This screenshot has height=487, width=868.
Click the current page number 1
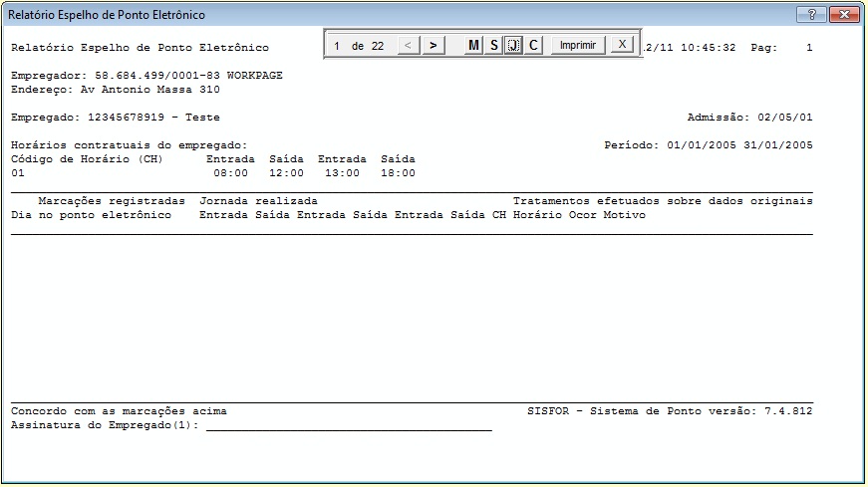coord(337,46)
